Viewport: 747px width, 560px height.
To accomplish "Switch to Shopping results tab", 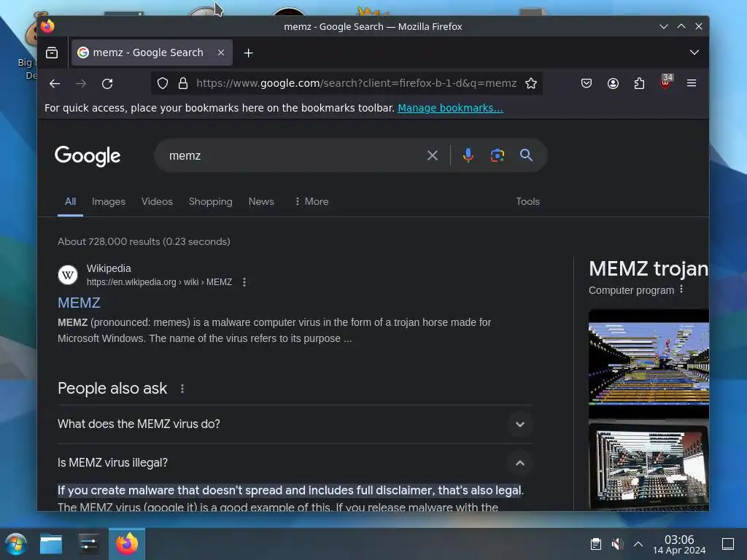I will [x=211, y=201].
